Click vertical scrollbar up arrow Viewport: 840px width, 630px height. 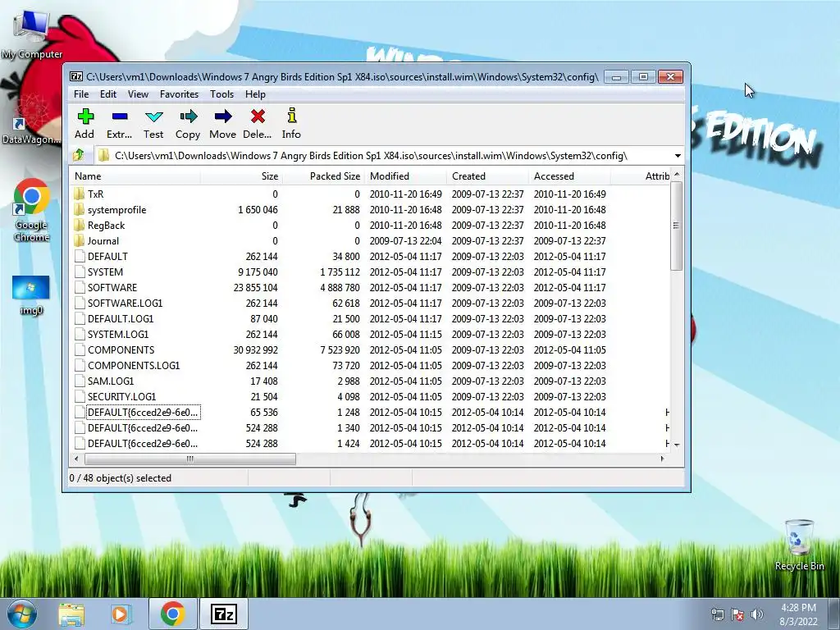click(677, 175)
